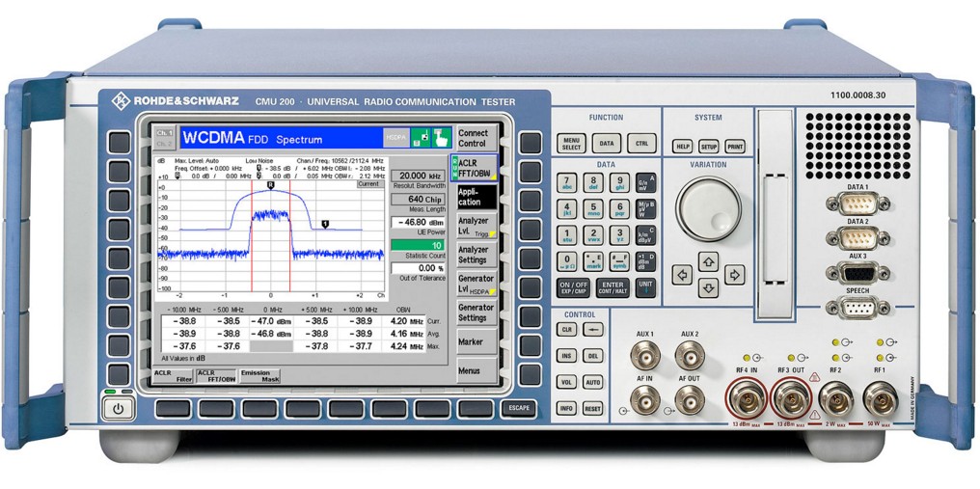980x489 pixels.
Task: Tap the AUTO control key
Action: click(592, 381)
